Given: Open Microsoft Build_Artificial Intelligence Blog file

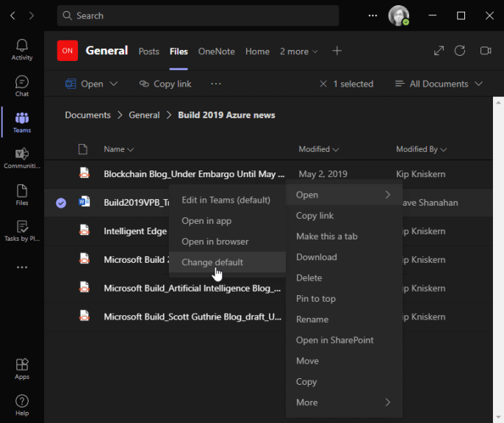Looking at the screenshot, I should coord(192,288).
